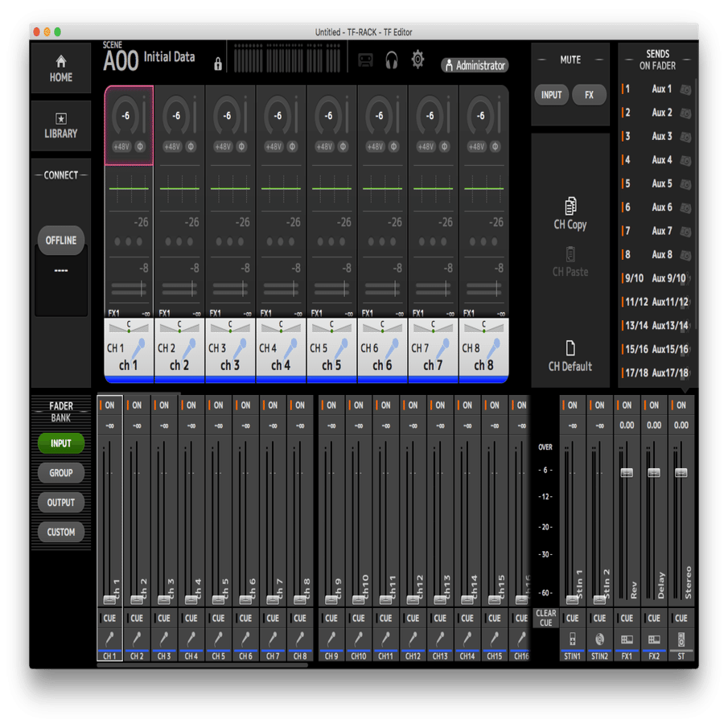Click the Stereo master fader
Screen dimensions: 728x728
tap(681, 475)
